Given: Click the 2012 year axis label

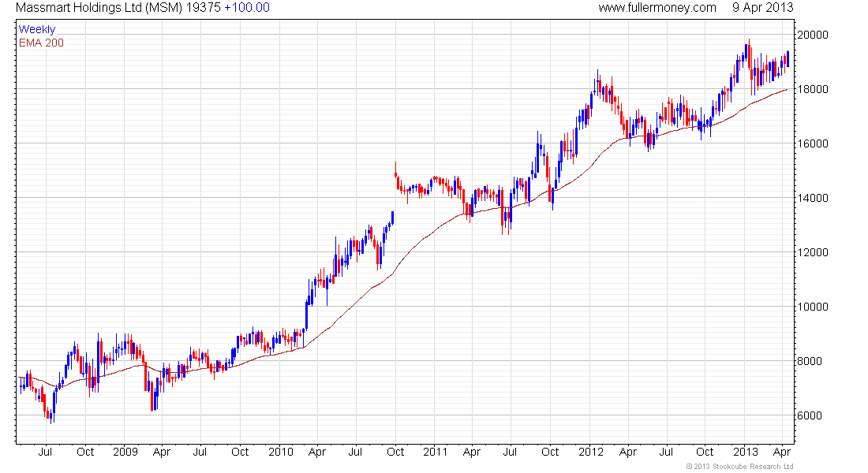Looking at the screenshot, I should coord(591,452).
